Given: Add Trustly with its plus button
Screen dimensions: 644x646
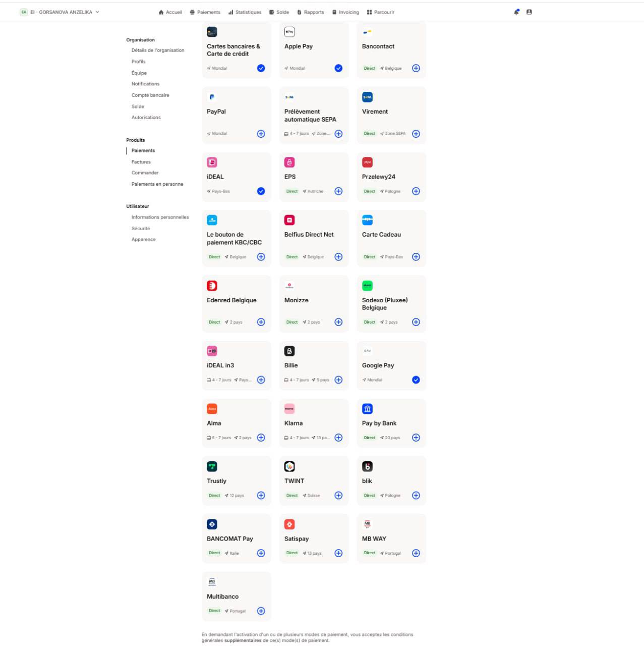Looking at the screenshot, I should pyautogui.click(x=261, y=496).
